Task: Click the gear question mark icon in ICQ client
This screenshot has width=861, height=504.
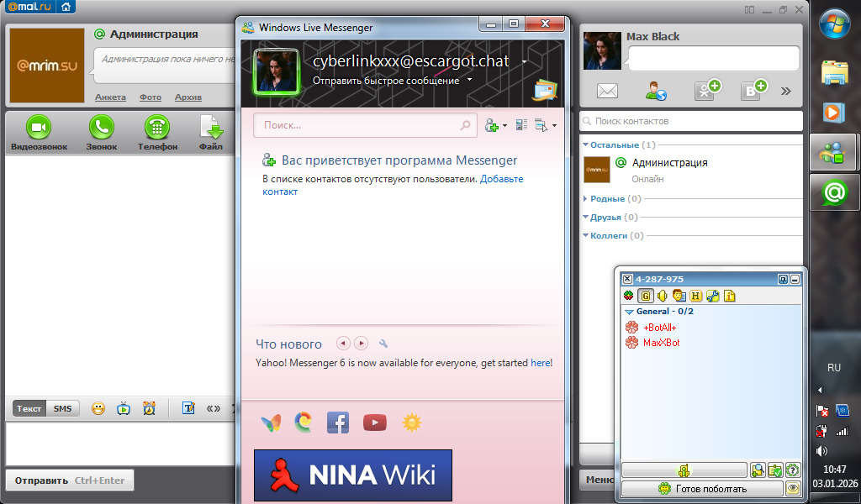Action: coord(792,470)
